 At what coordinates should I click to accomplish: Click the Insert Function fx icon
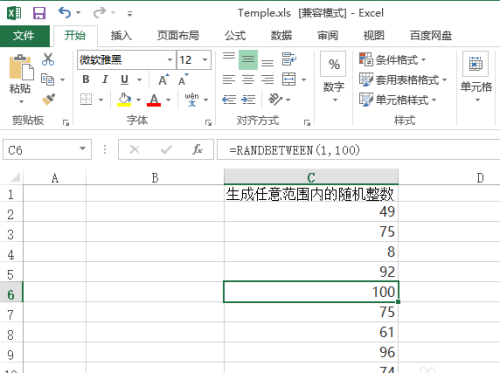point(197,150)
